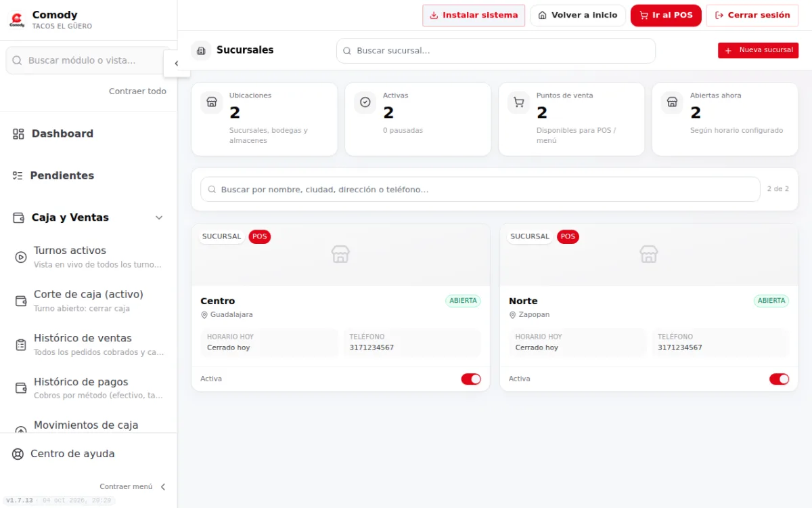The width and height of the screenshot is (812, 508).
Task: Click the Nueva sucursal button
Action: point(758,50)
